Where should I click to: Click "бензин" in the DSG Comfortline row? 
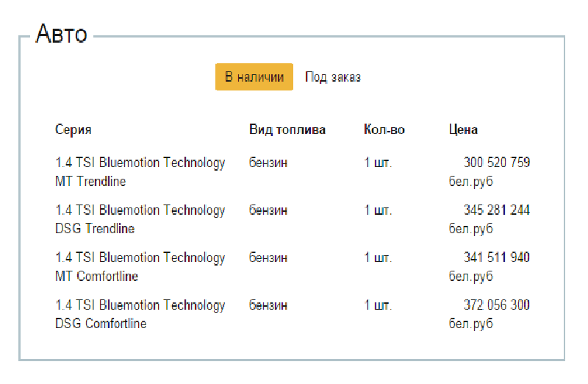point(268,305)
